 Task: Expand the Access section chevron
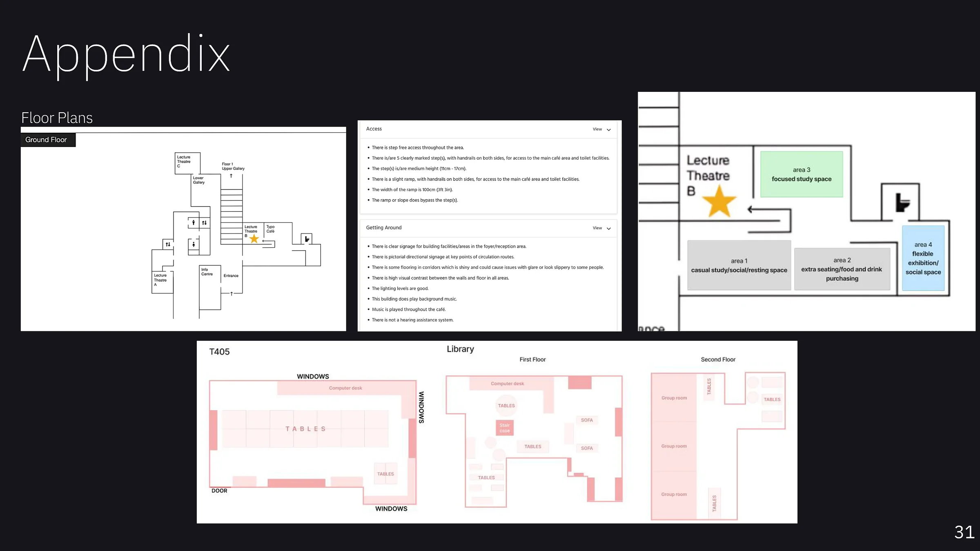point(608,130)
